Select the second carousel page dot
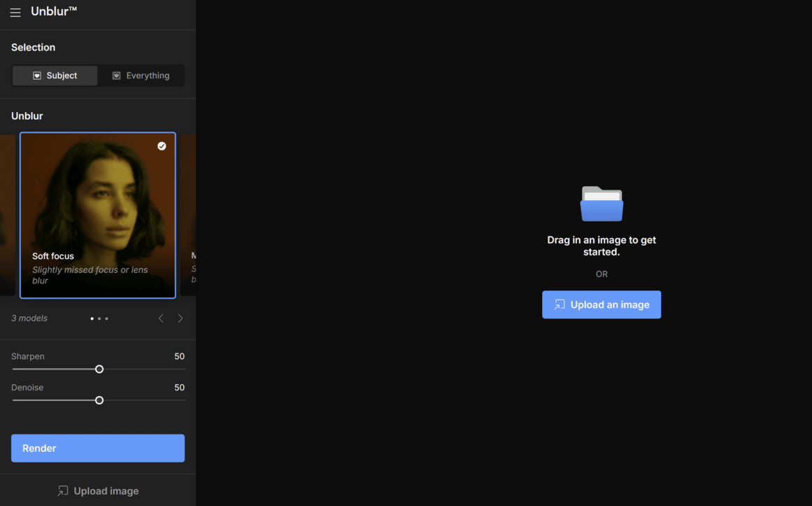 (x=99, y=318)
